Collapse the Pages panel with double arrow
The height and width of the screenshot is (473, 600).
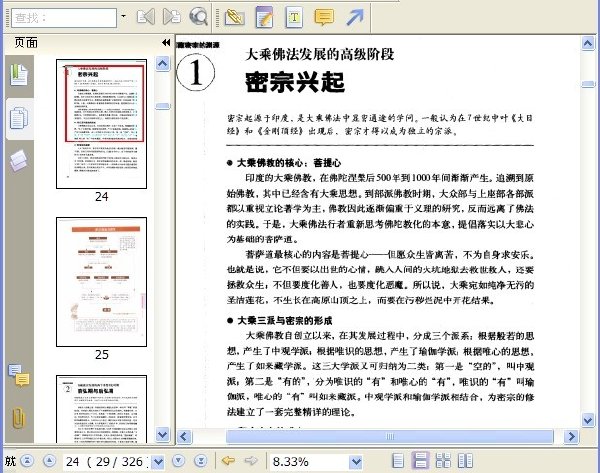pyautogui.click(x=166, y=42)
